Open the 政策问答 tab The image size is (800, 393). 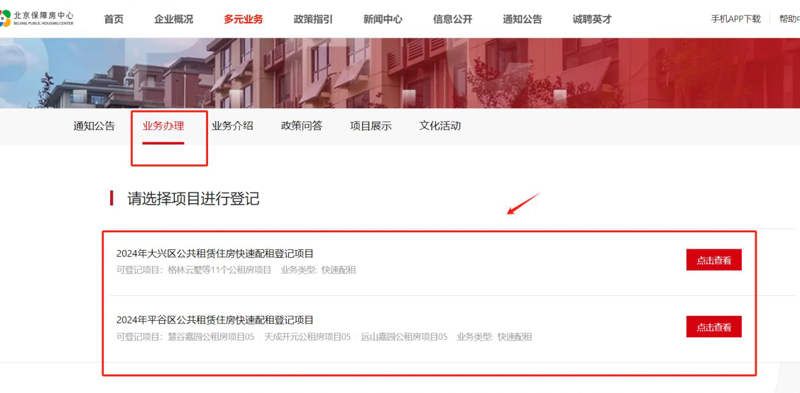[x=302, y=126]
